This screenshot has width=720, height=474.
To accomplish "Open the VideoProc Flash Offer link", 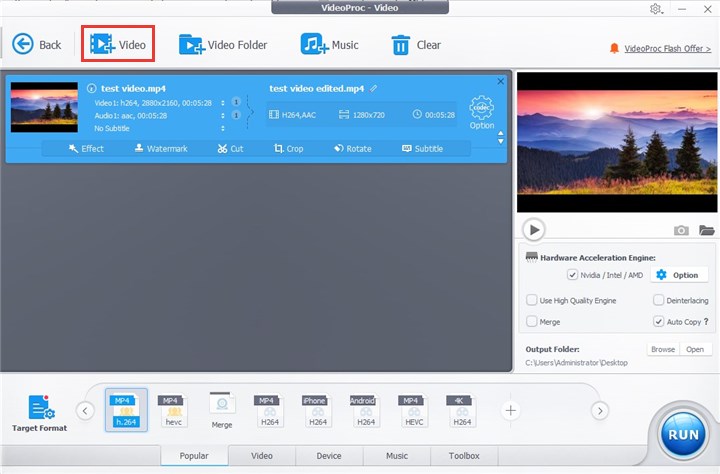I will pos(667,48).
